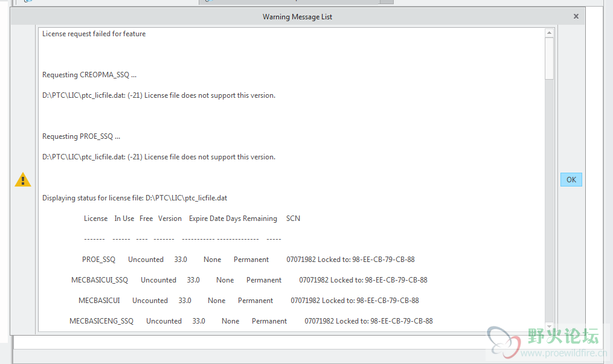
Task: Click the 'Expire Date' column header
Action: [207, 219]
